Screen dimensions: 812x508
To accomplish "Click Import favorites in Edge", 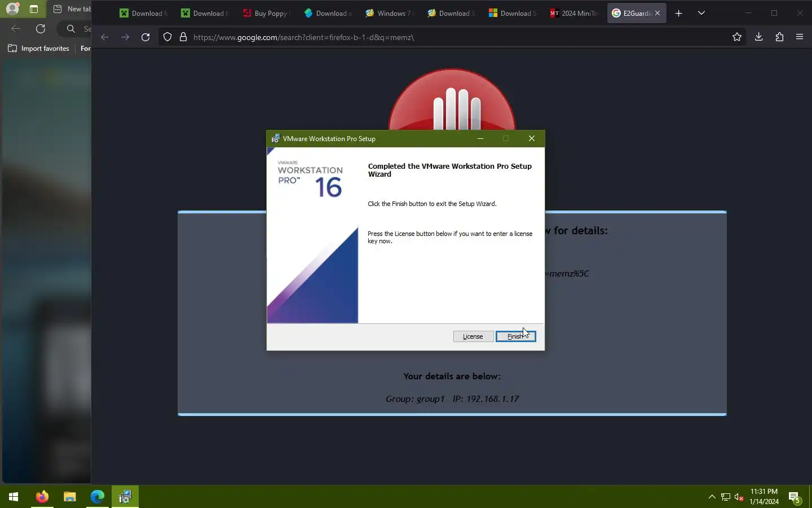I will coord(38,49).
